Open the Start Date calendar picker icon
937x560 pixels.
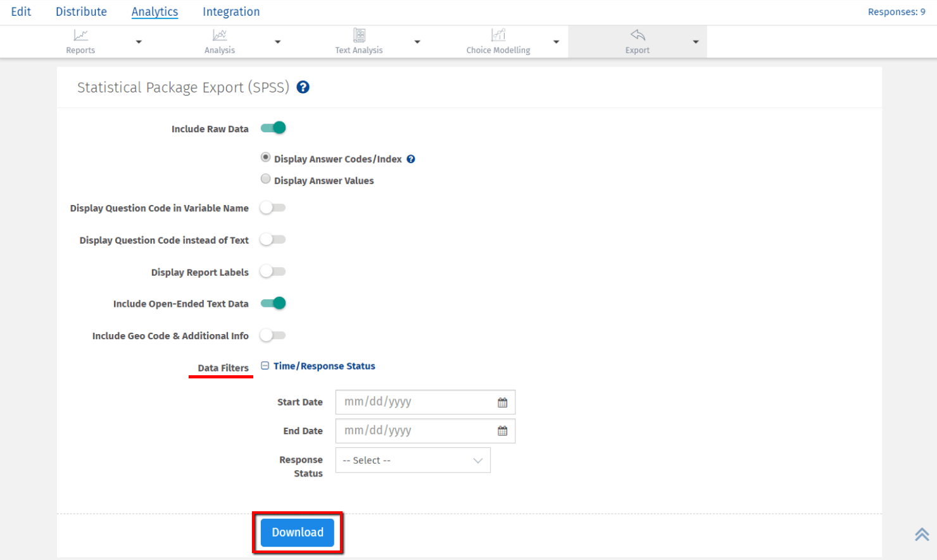click(x=503, y=402)
